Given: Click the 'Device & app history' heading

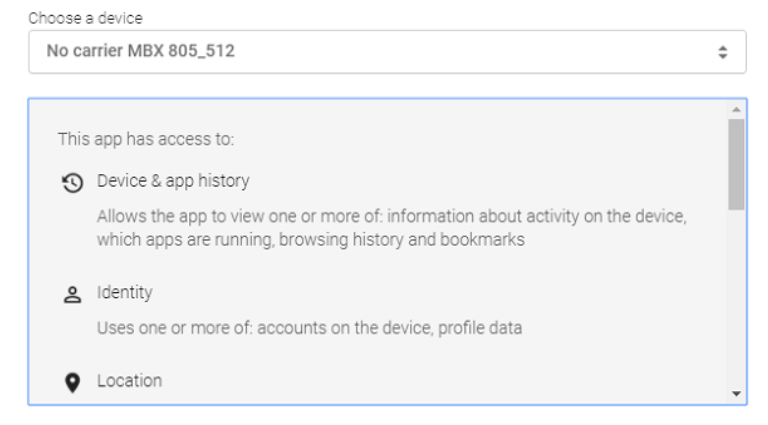Looking at the screenshot, I should (173, 181).
